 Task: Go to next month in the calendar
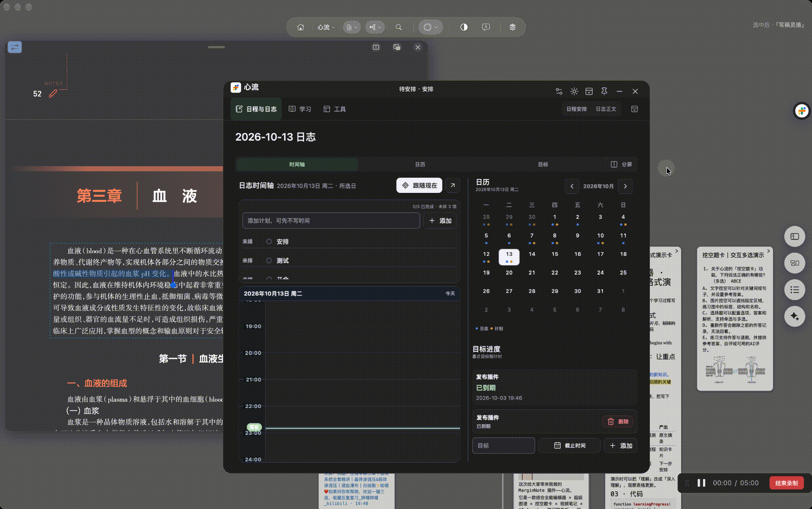(x=625, y=186)
